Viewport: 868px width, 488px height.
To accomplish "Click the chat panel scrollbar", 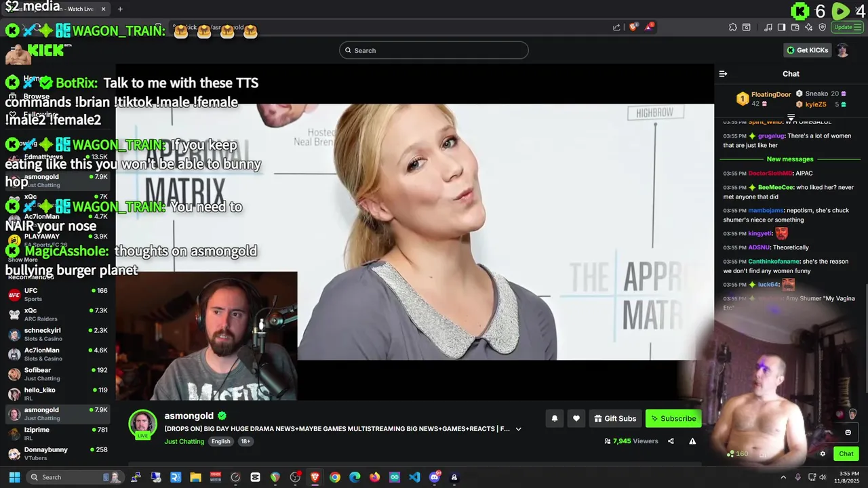I will 867,339.
